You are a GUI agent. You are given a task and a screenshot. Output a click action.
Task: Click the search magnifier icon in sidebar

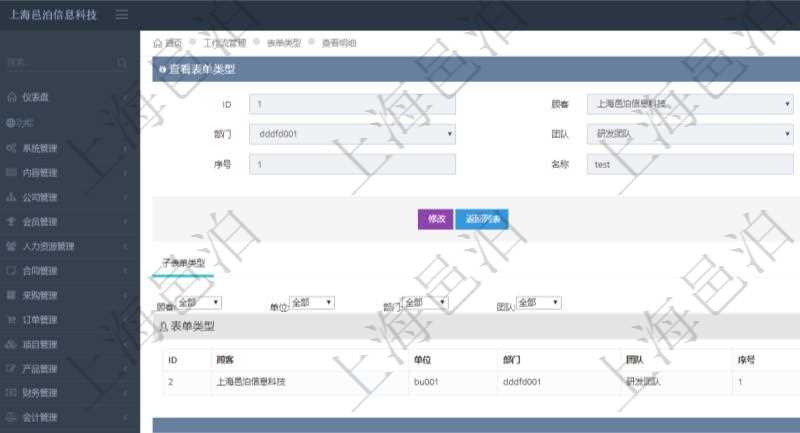(x=122, y=63)
